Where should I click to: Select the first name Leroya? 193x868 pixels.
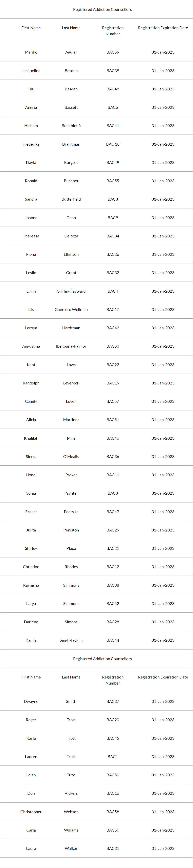(x=31, y=328)
